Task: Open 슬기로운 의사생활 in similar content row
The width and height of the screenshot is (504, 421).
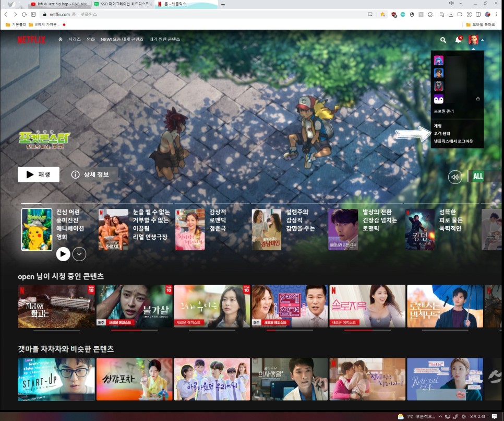Action: [290, 379]
